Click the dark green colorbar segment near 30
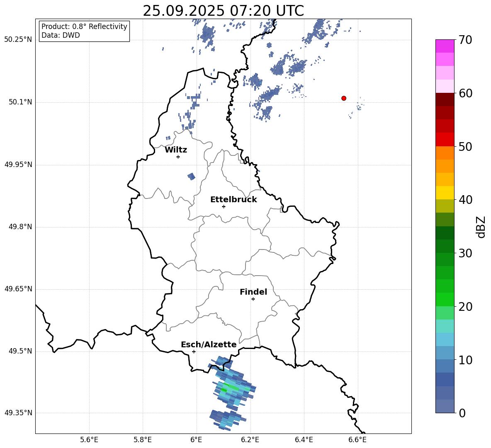 [445, 246]
